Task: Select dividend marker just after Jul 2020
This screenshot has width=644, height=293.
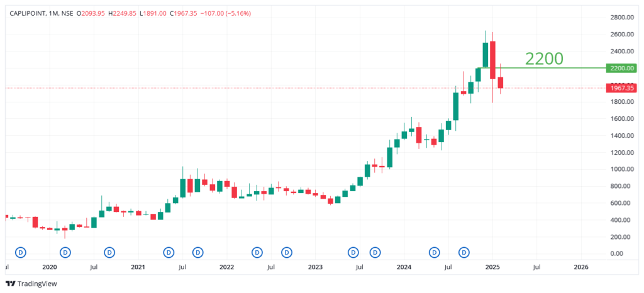Action: point(109,252)
